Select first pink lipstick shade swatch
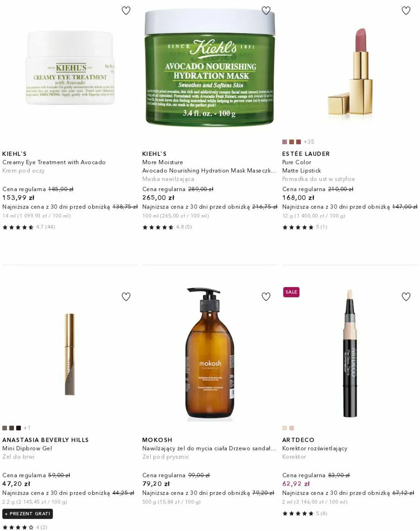Screen dimensions: 420x531 coord(285,142)
